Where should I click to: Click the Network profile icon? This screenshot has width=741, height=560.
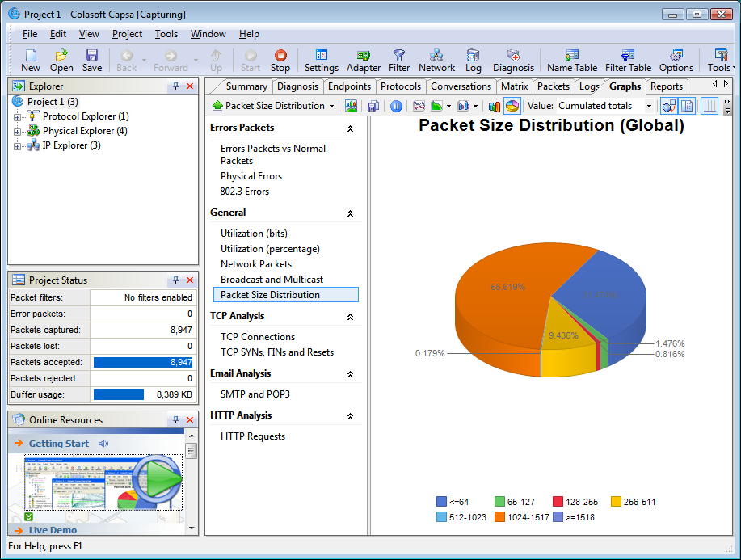point(436,61)
